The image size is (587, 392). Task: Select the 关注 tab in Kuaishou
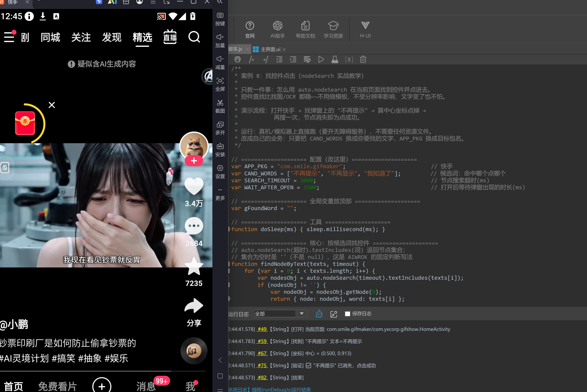click(x=81, y=37)
